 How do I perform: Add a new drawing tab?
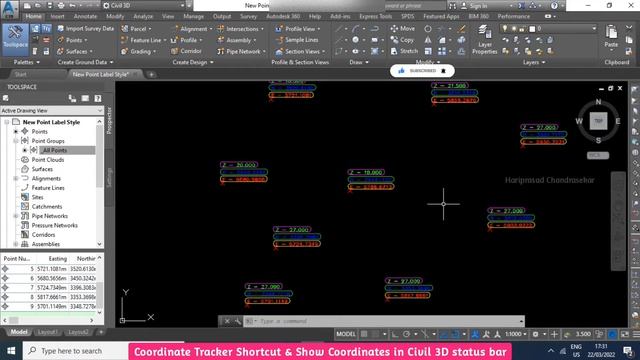point(151,74)
